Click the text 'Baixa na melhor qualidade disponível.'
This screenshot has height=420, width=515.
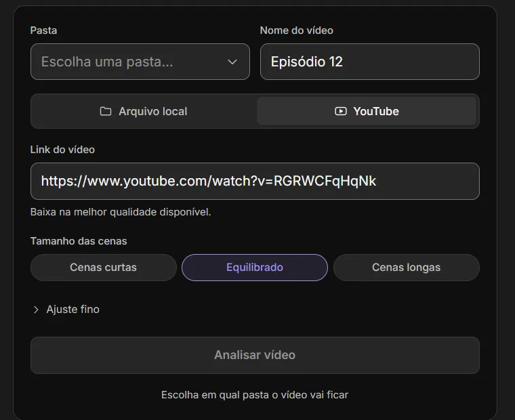121,212
